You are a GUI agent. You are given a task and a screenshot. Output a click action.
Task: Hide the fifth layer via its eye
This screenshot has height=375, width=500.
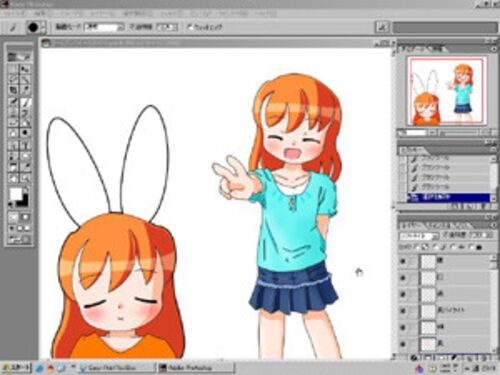click(x=403, y=327)
